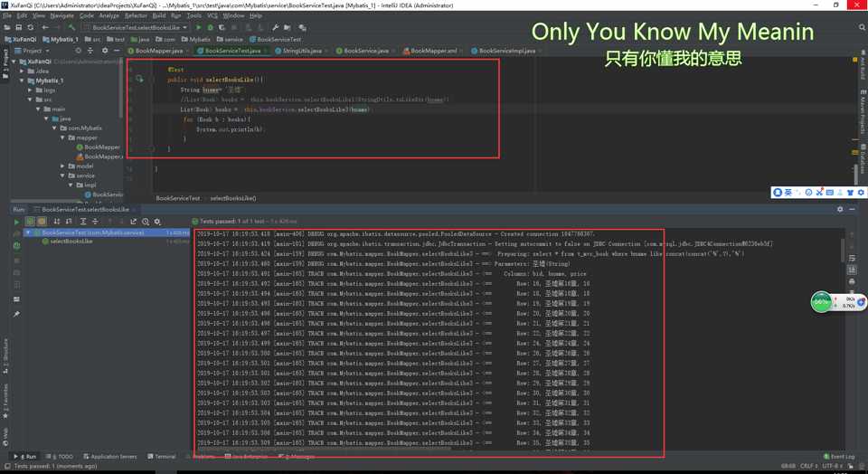868x474 pixels.
Task: Open the Terminal tool window button
Action: pyautogui.click(x=162, y=457)
